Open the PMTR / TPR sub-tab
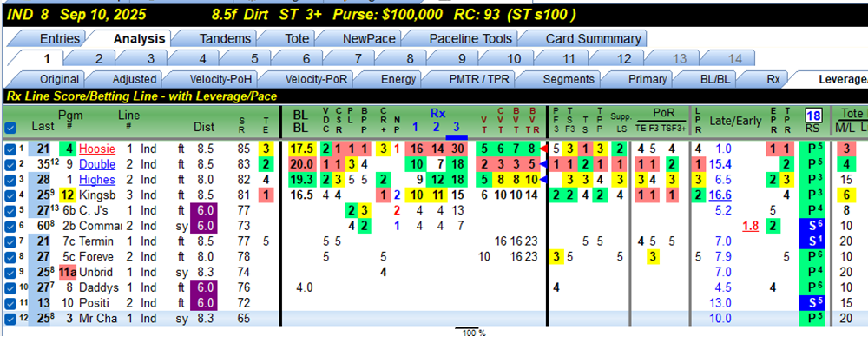The width and height of the screenshot is (868, 337). tap(478, 79)
